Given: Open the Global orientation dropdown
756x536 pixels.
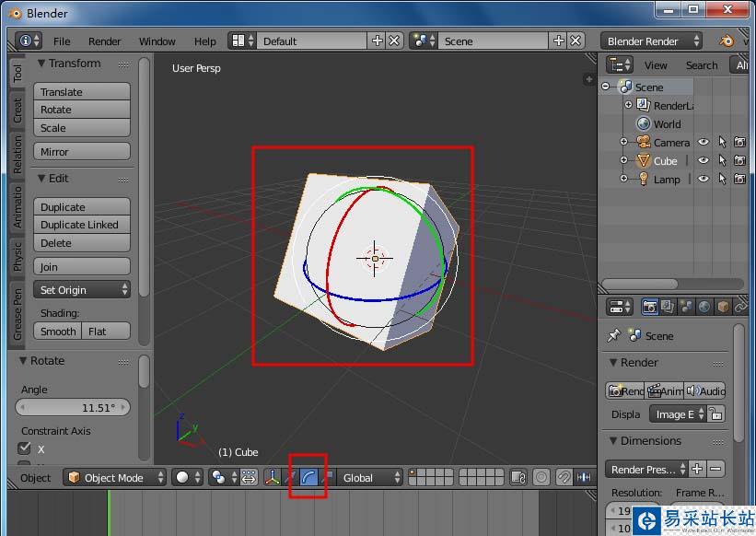Looking at the screenshot, I should [x=370, y=477].
